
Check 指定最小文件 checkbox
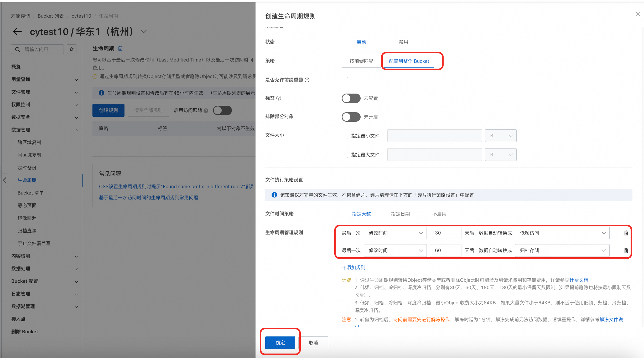point(345,136)
